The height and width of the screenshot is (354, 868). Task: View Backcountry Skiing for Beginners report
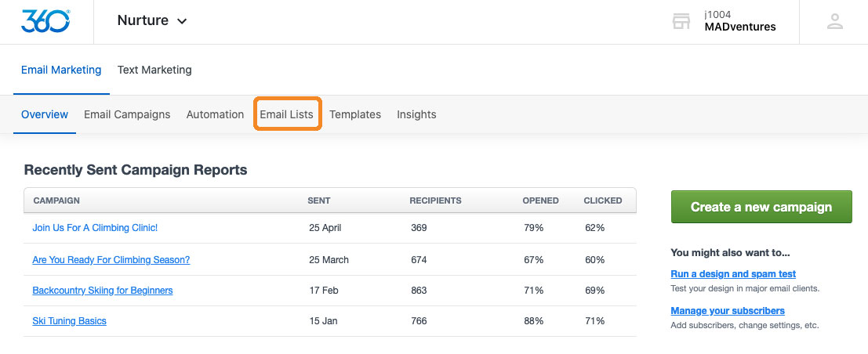pos(103,291)
